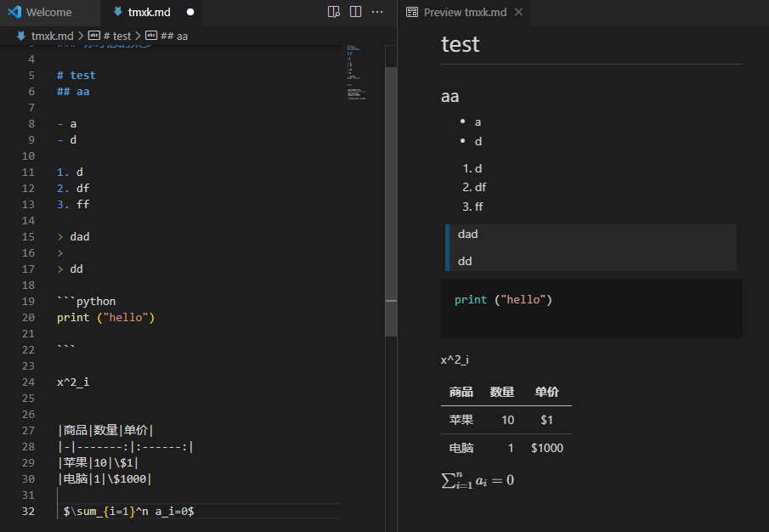This screenshot has height=532, width=769.
Task: Click the '单价' table header in preview
Action: 547,392
